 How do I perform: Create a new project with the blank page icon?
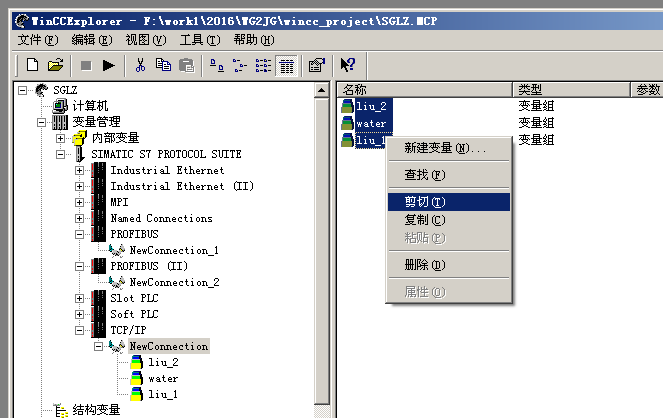pyautogui.click(x=33, y=65)
